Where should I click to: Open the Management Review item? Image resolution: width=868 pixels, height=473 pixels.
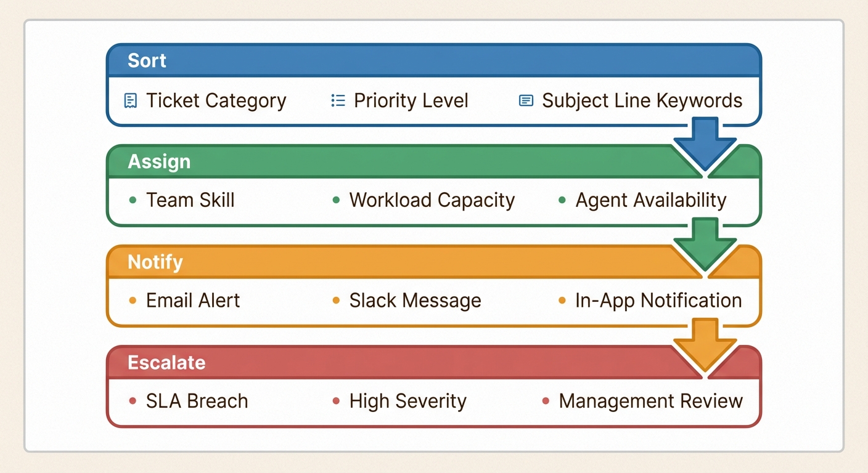coord(650,402)
